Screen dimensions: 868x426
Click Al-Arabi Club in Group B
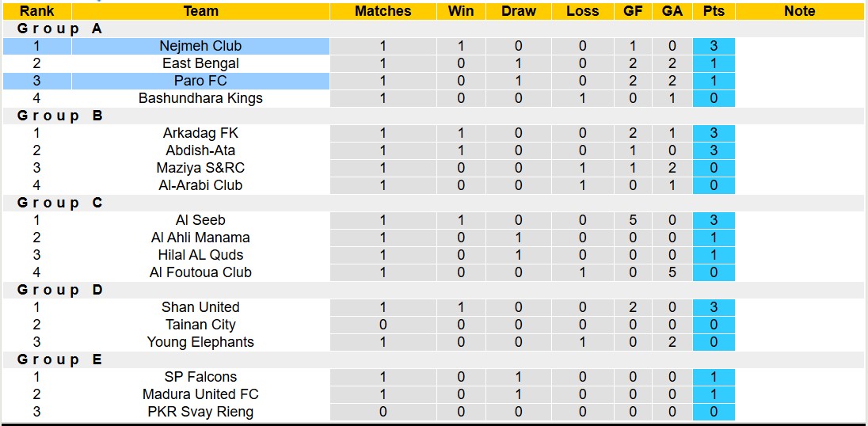pos(200,185)
